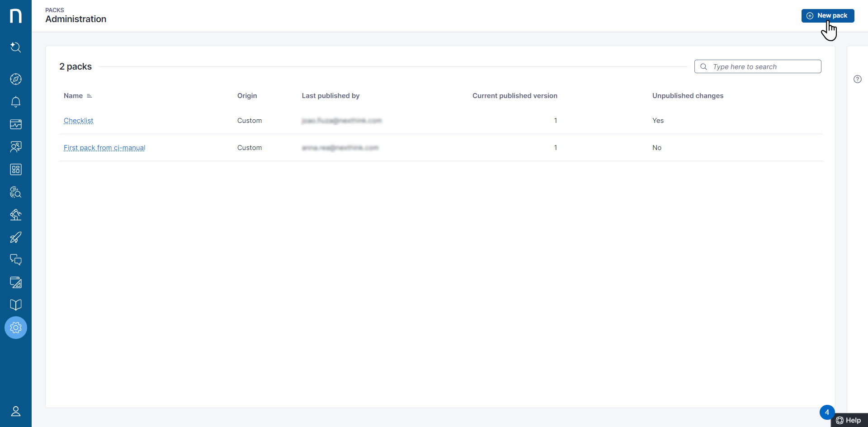Click the Unpublished changes column header
The height and width of the screenshot is (427, 868).
688,96
